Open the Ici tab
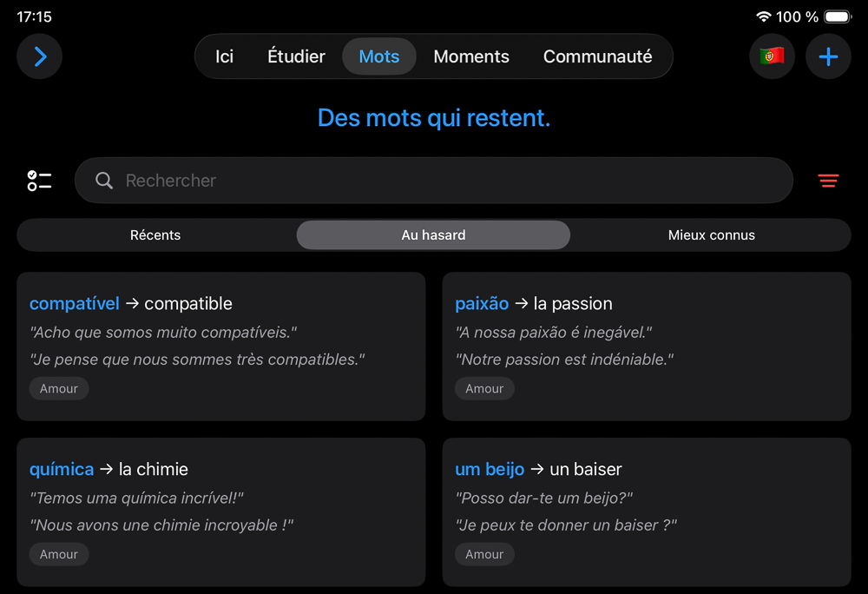Screen dimensions: 868x594 pyautogui.click(x=223, y=56)
